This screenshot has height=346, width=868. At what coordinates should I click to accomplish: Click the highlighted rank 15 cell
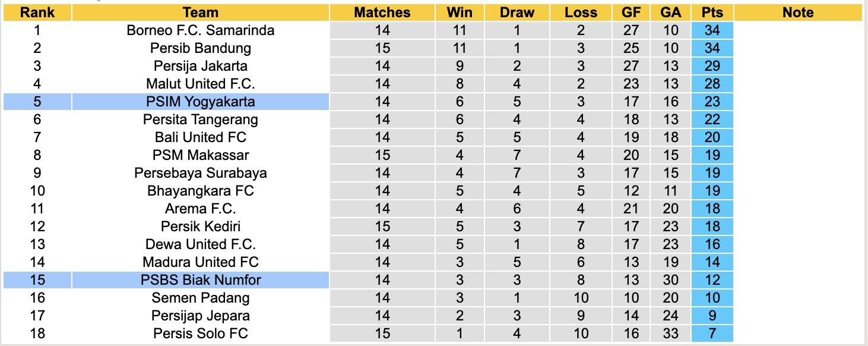[x=37, y=280]
